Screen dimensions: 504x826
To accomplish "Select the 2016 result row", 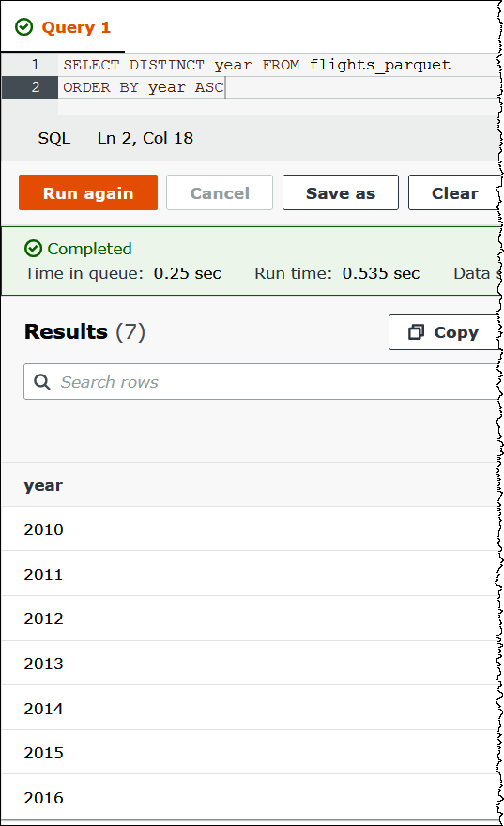I will 251,798.
